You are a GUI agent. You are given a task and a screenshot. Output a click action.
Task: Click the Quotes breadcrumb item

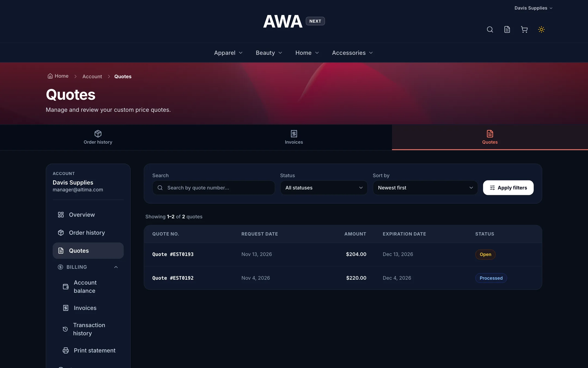tap(123, 77)
